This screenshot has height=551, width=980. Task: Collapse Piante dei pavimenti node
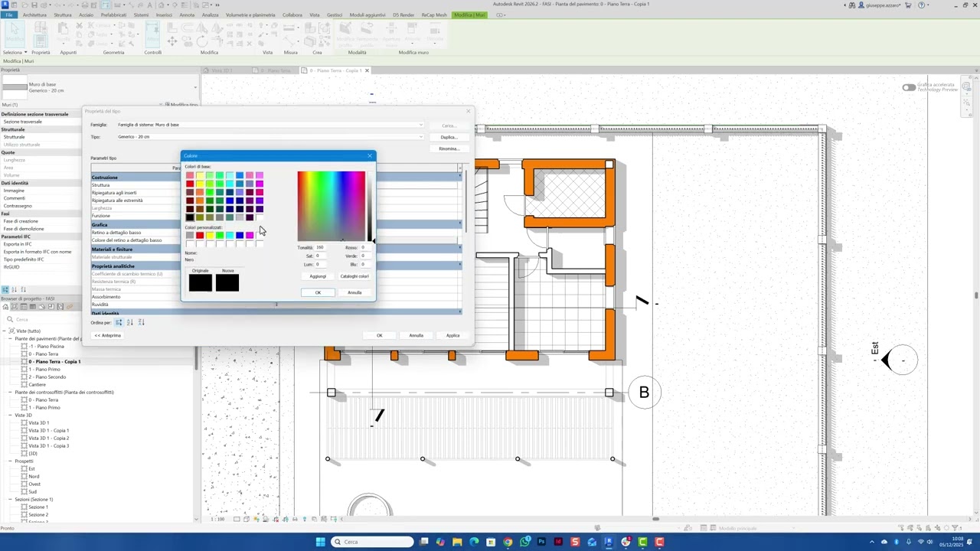[x=11, y=338]
